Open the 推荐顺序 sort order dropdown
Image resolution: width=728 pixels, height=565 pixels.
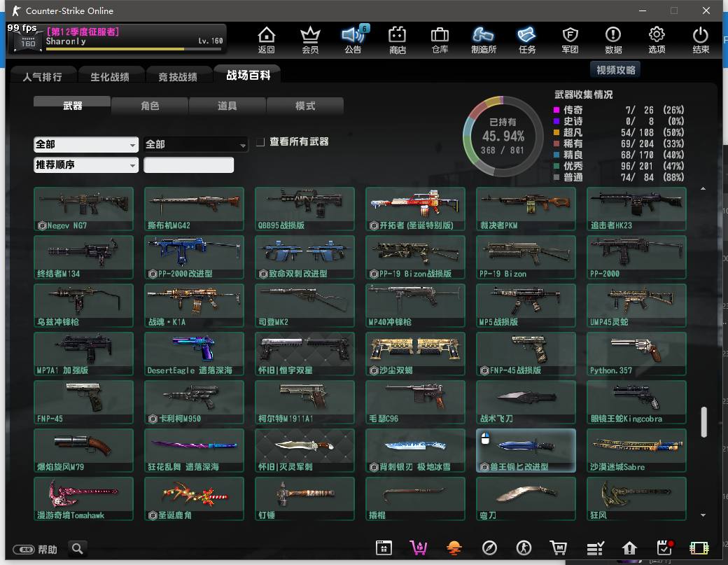pyautogui.click(x=86, y=165)
